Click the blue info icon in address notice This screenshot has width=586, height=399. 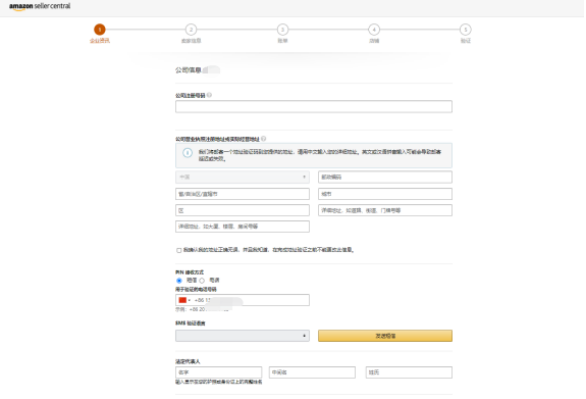[188, 152]
